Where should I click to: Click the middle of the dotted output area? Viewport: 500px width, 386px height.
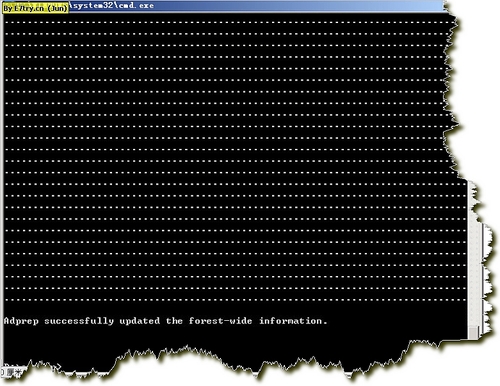[233, 161]
